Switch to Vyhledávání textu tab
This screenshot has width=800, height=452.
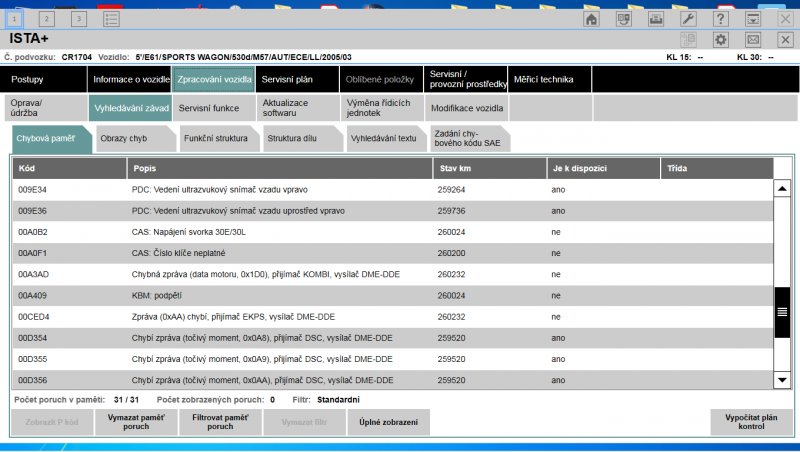tap(387, 138)
